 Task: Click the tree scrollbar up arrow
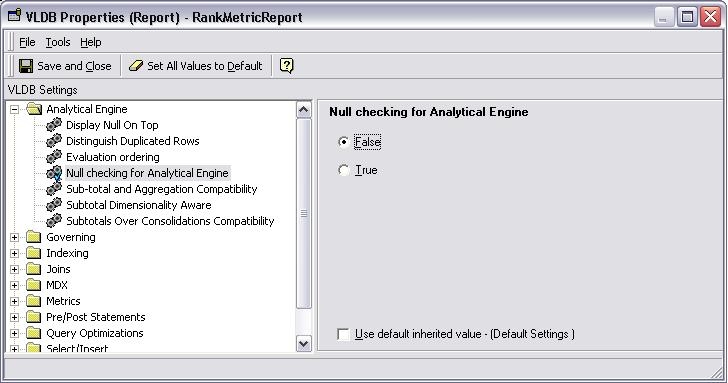coord(304,110)
